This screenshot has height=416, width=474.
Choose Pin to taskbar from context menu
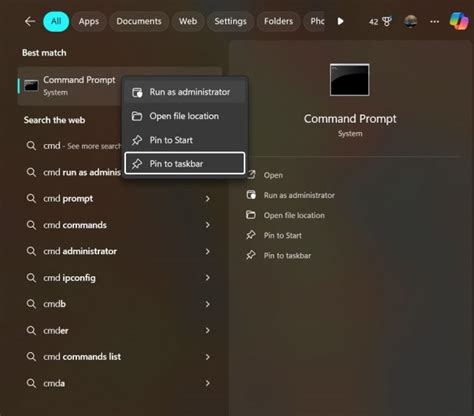tap(185, 163)
